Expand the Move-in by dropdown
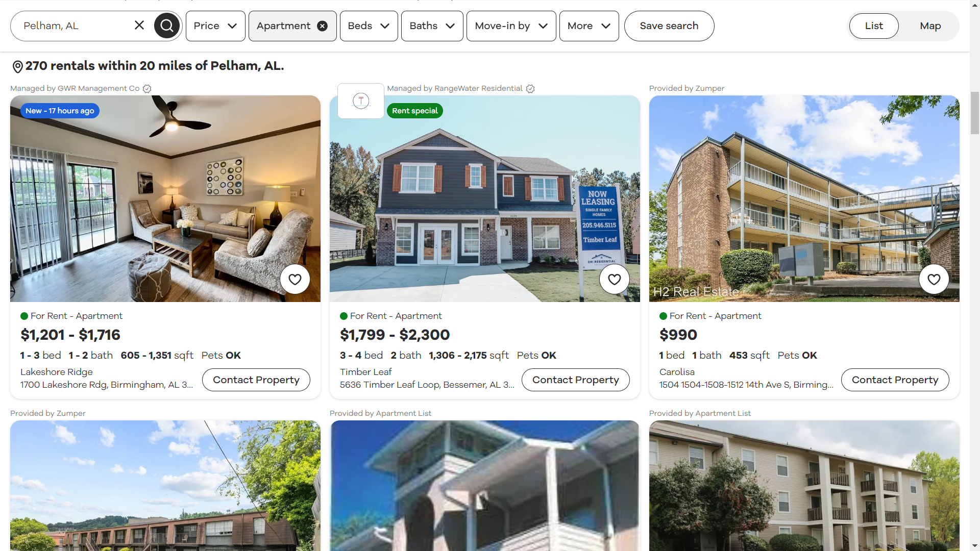Image resolution: width=980 pixels, height=551 pixels. (511, 26)
